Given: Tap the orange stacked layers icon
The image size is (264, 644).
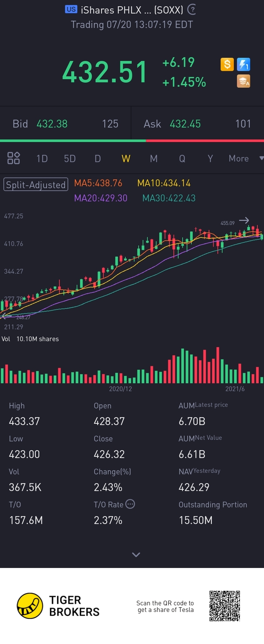Looking at the screenshot, I should [x=243, y=81].
